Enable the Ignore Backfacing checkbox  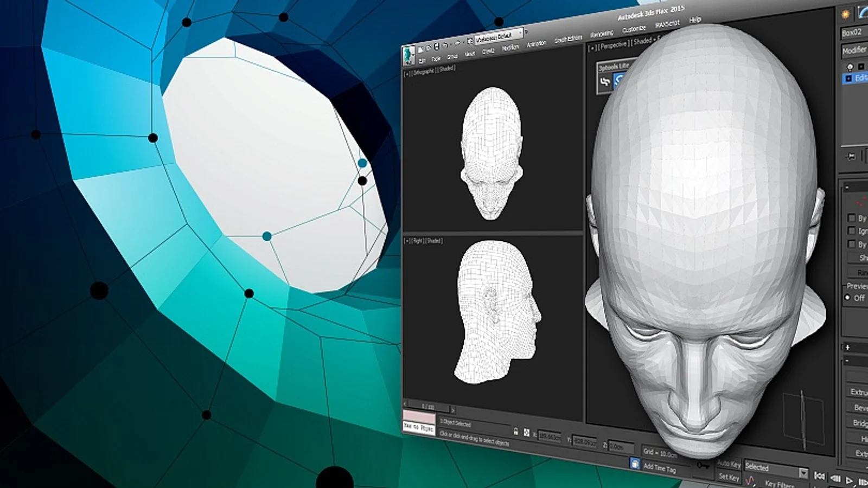tap(852, 231)
